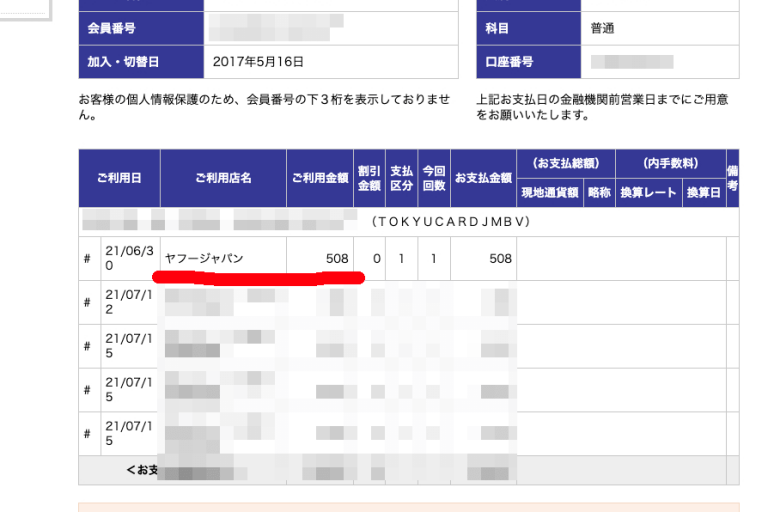The height and width of the screenshot is (512, 768).
Task: Select the 現地通貨額 sub-header
Action: pos(549,193)
